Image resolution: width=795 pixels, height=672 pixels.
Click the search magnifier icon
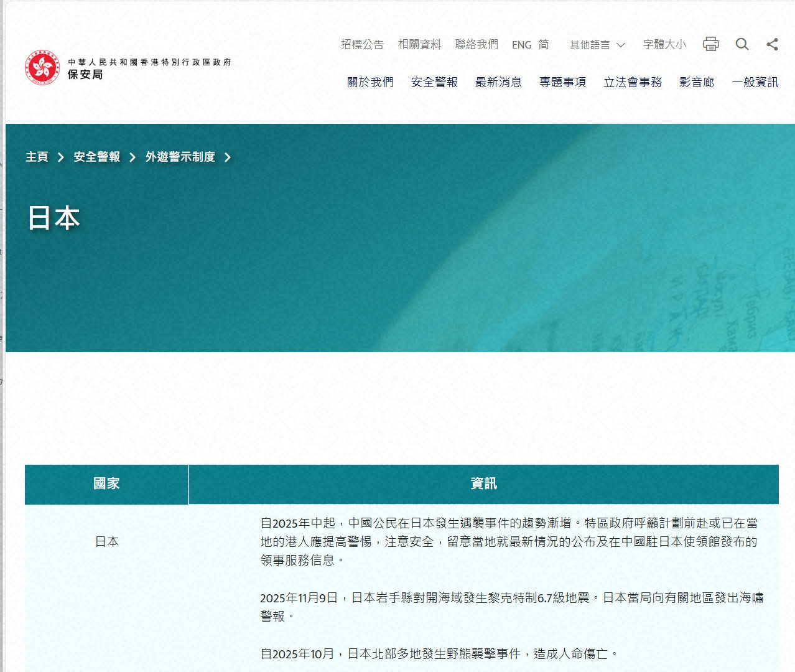[742, 44]
